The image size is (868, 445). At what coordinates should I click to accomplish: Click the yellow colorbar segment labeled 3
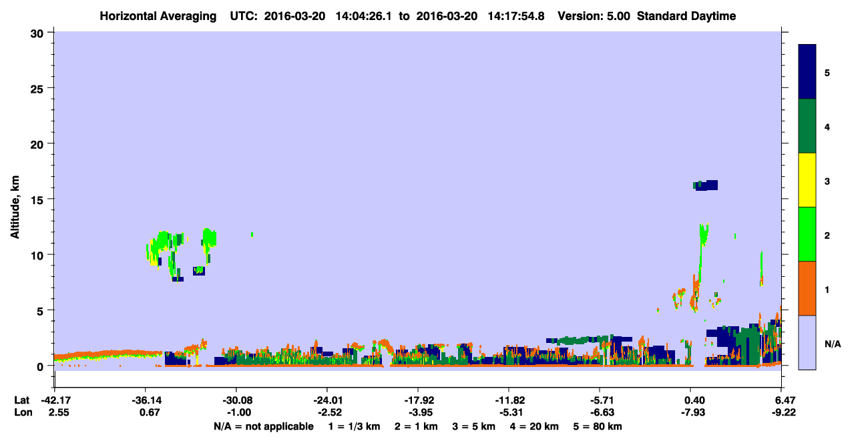click(807, 180)
